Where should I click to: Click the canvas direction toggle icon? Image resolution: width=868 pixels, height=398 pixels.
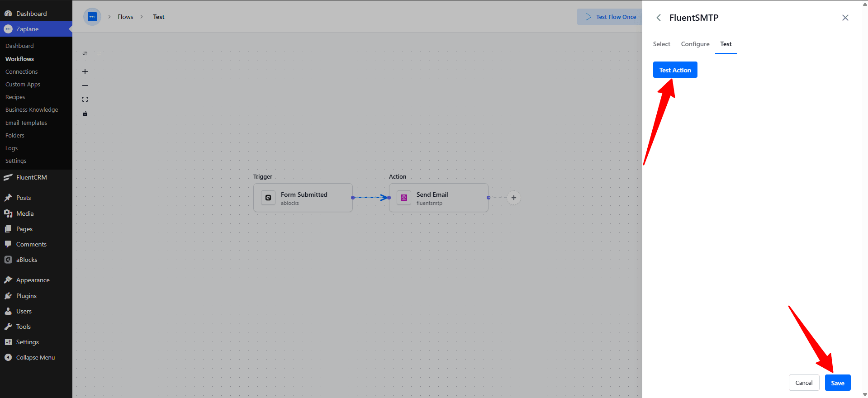pos(85,53)
